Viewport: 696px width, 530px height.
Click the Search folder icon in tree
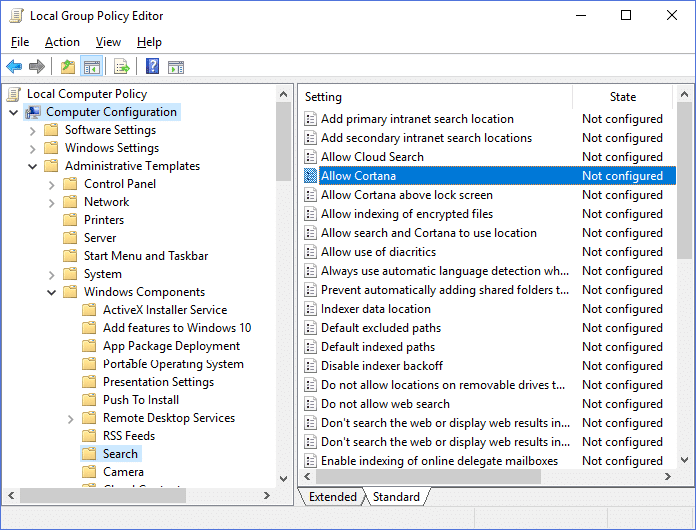[90, 454]
